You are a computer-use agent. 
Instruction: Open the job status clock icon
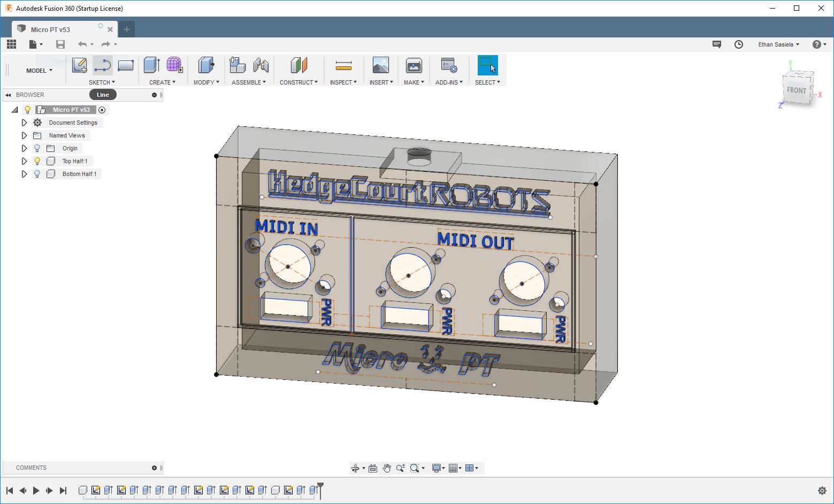point(739,44)
